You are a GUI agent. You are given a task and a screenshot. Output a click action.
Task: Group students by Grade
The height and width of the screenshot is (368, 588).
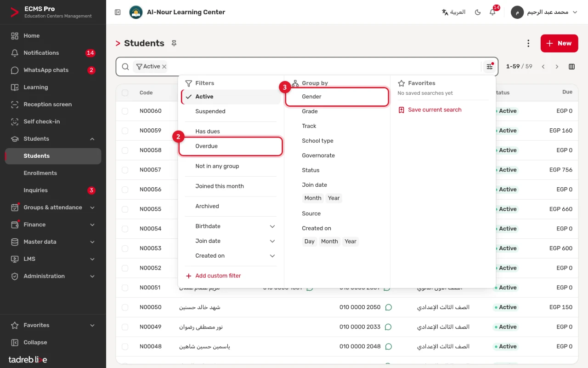(x=337, y=111)
